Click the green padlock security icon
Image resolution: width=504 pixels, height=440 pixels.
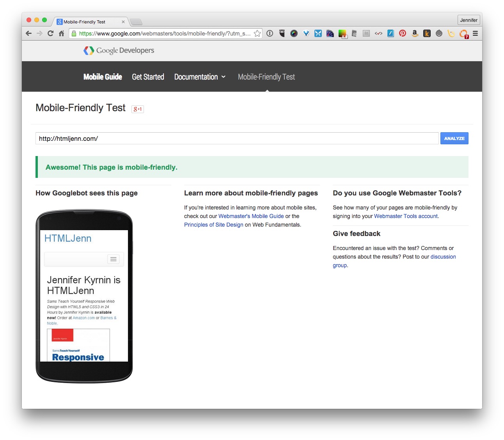[x=74, y=34]
